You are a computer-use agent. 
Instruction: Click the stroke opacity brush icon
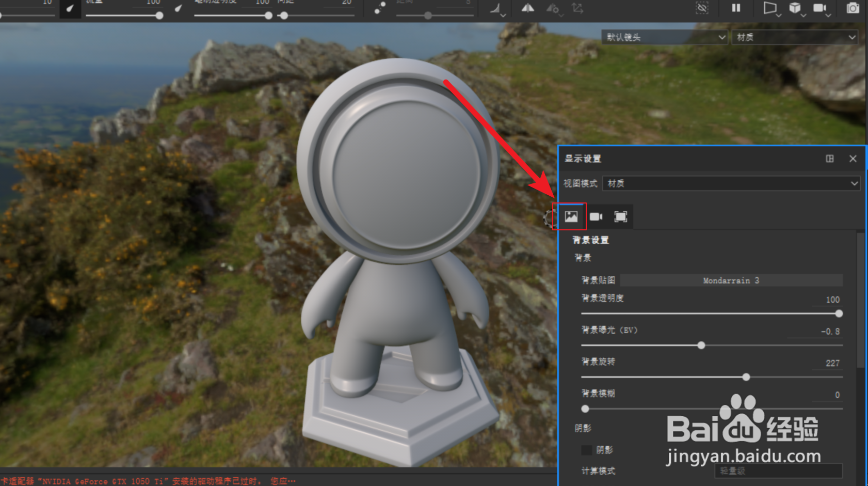click(179, 8)
